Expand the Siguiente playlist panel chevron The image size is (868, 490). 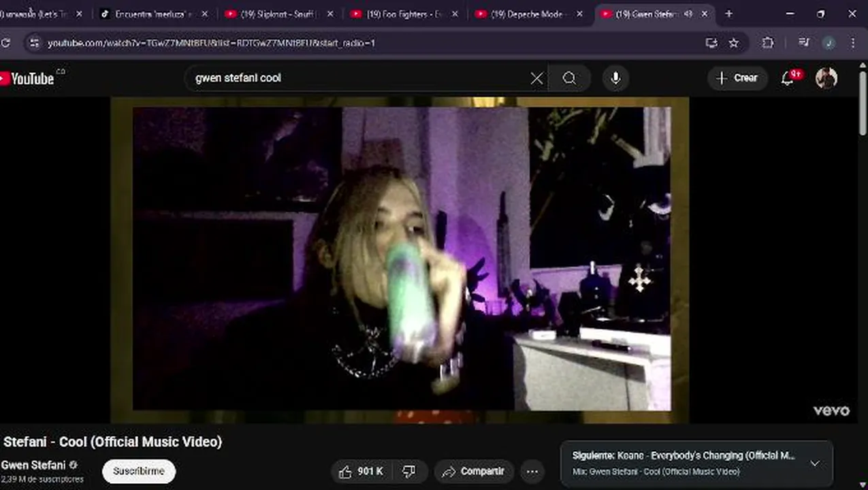click(815, 463)
